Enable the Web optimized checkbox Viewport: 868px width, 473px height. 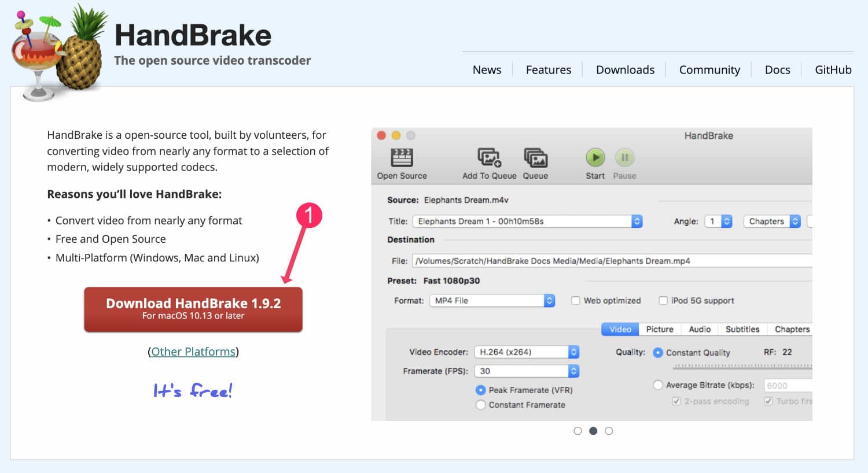575,301
